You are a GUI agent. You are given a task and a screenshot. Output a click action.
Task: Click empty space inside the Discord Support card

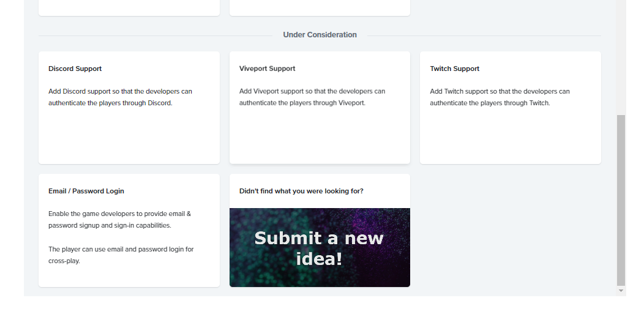coord(129,138)
